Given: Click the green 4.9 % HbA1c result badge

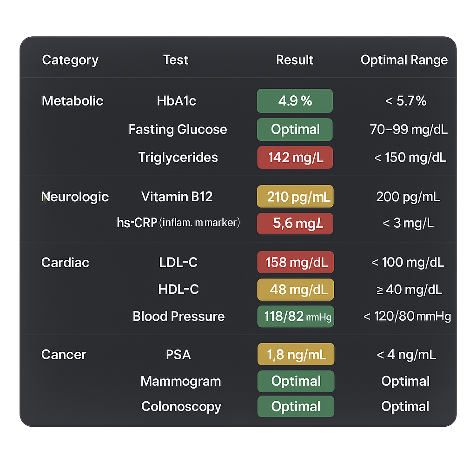Looking at the screenshot, I should pyautogui.click(x=295, y=101).
